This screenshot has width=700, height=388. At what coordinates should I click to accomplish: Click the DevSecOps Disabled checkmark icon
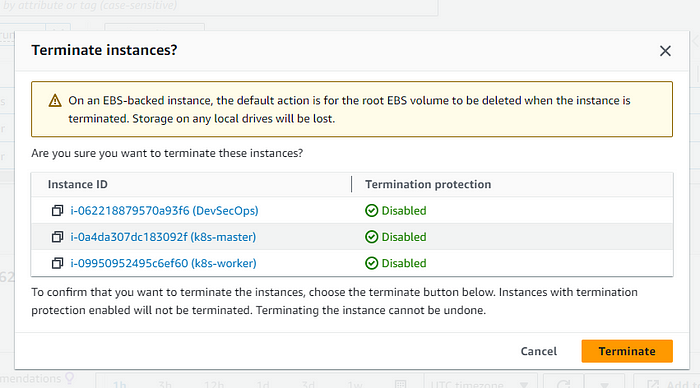(371, 211)
